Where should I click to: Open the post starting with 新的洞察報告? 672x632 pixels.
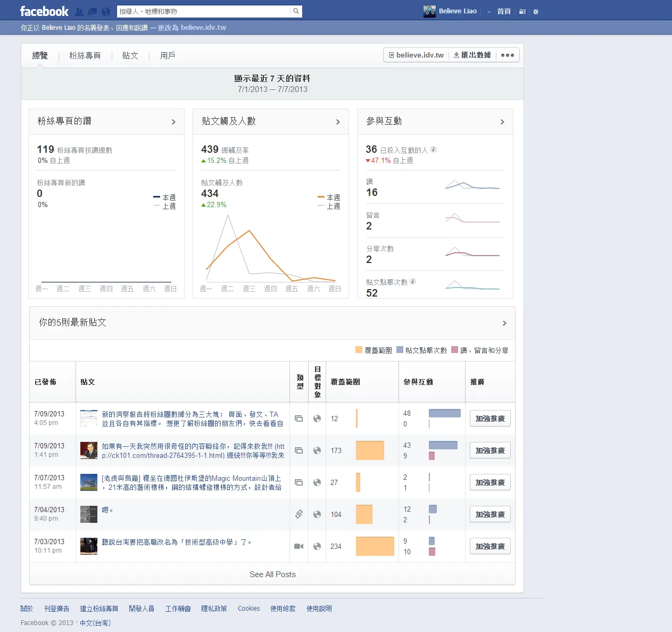click(x=193, y=418)
